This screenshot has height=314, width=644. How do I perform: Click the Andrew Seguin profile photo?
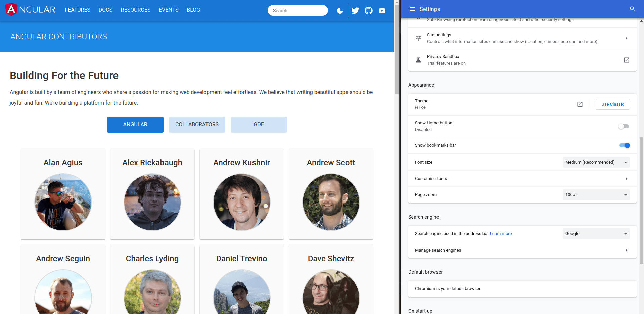tap(63, 292)
